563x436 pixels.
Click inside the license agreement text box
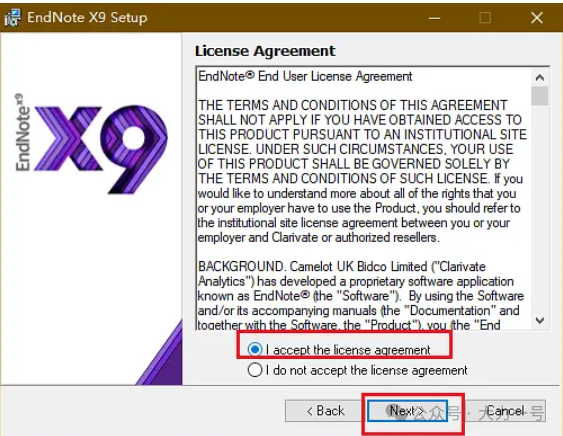pos(364,198)
